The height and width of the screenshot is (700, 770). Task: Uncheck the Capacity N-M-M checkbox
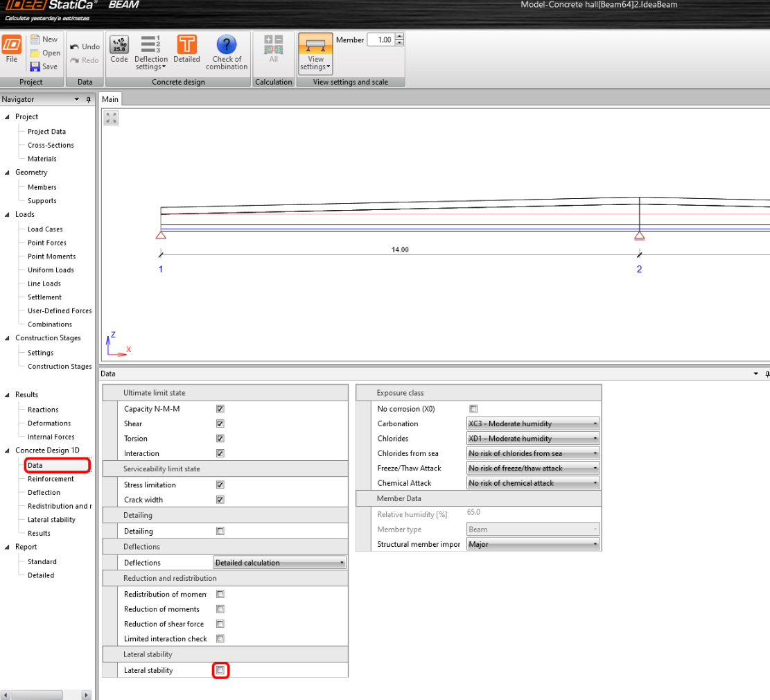[220, 409]
